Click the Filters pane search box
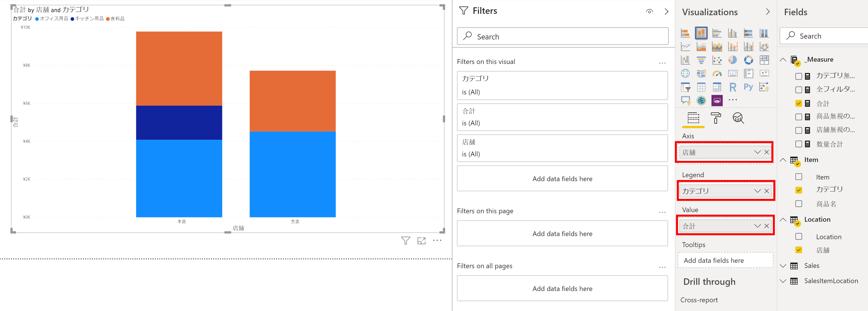 (562, 36)
